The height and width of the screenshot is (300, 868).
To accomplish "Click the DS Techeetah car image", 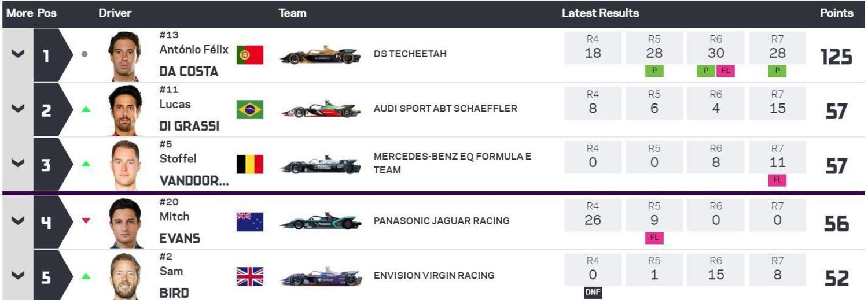I will pyautogui.click(x=321, y=55).
